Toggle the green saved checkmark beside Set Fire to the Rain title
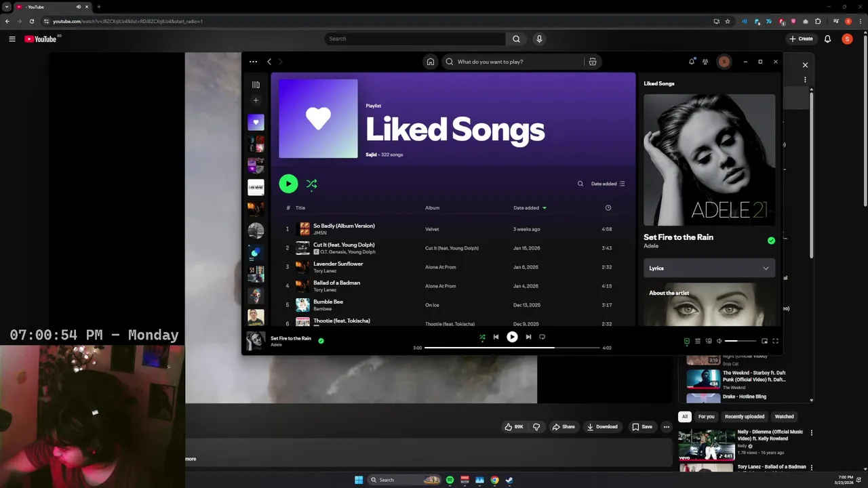 771,241
